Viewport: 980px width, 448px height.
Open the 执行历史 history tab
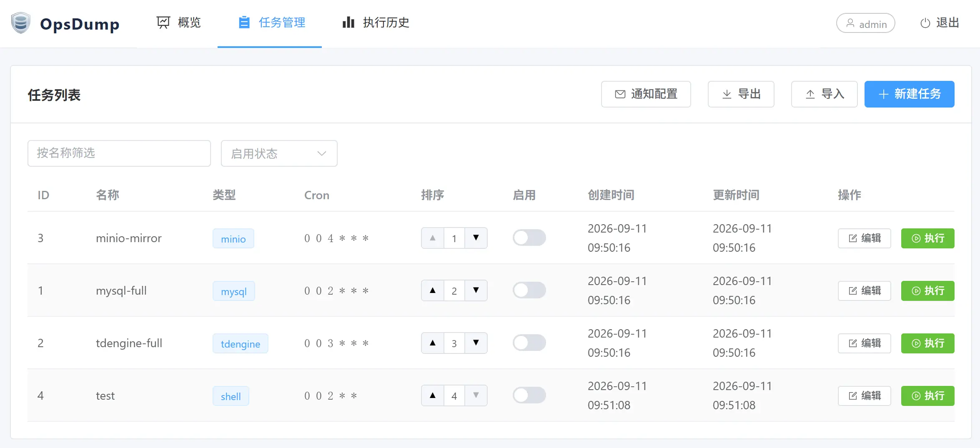[x=376, y=23]
